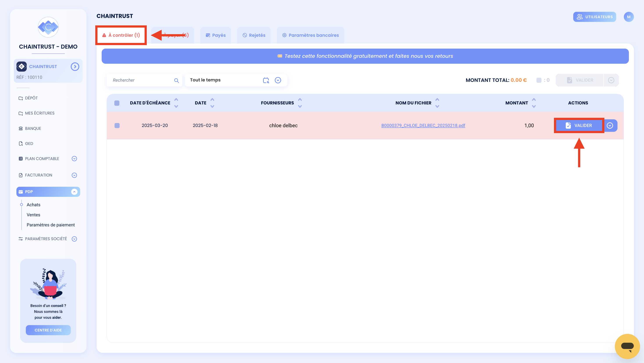Click the amount 1,00 cell
This screenshot has height=363, width=644.
pos(529,125)
